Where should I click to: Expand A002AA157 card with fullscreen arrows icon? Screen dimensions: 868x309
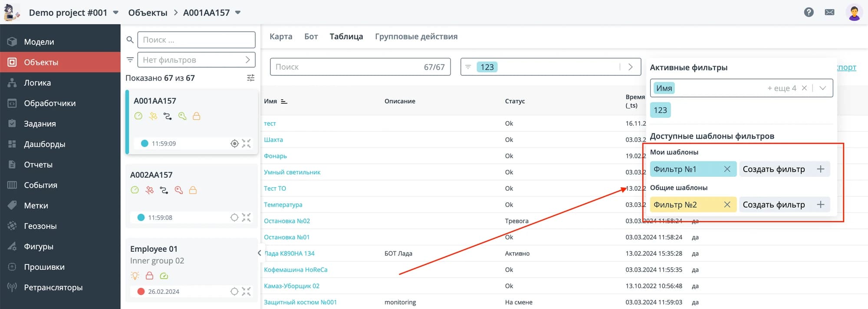click(247, 218)
